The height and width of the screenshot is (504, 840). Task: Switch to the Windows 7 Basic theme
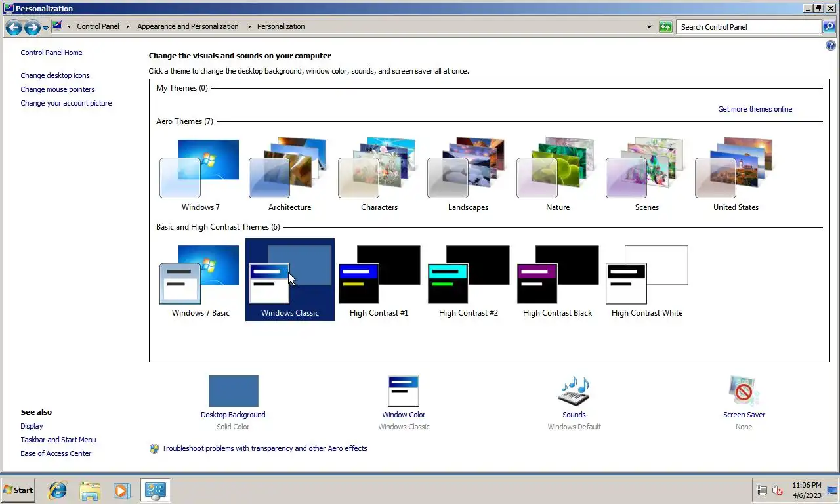pos(200,280)
